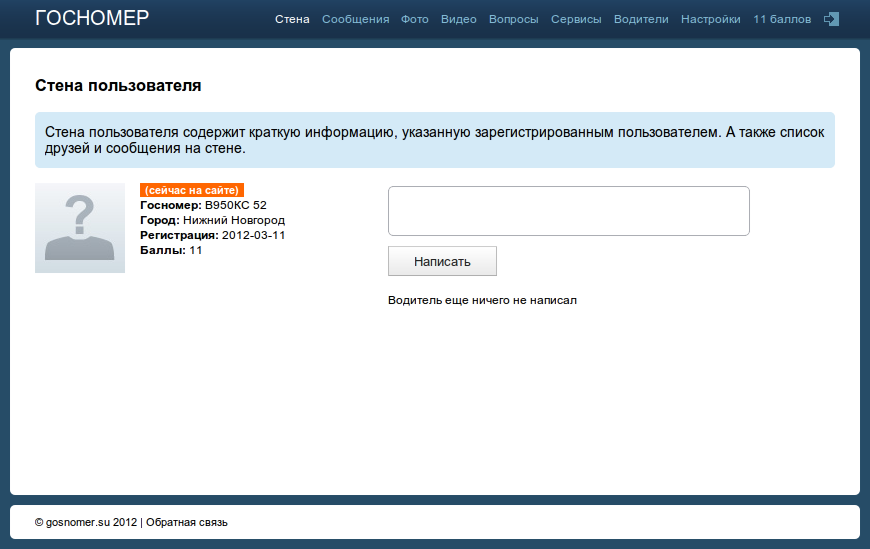Open Настройки in the navigation
The width and height of the screenshot is (870, 549).
point(711,19)
